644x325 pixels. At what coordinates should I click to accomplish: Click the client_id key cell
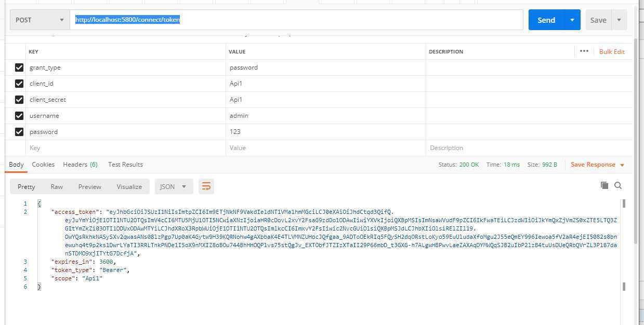[x=126, y=84]
